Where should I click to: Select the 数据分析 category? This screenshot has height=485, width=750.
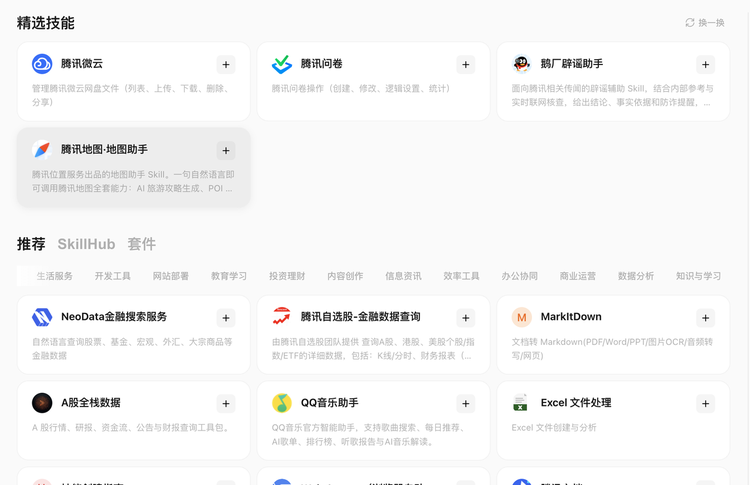pos(636,276)
